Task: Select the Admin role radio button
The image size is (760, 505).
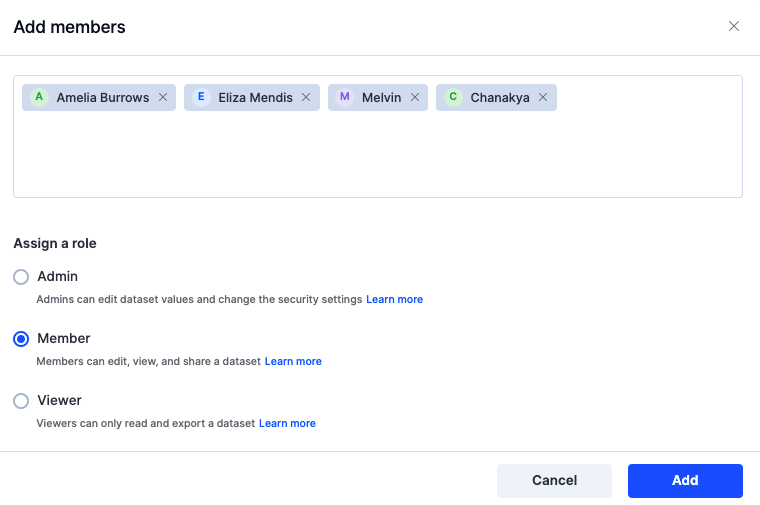Action: 21,277
